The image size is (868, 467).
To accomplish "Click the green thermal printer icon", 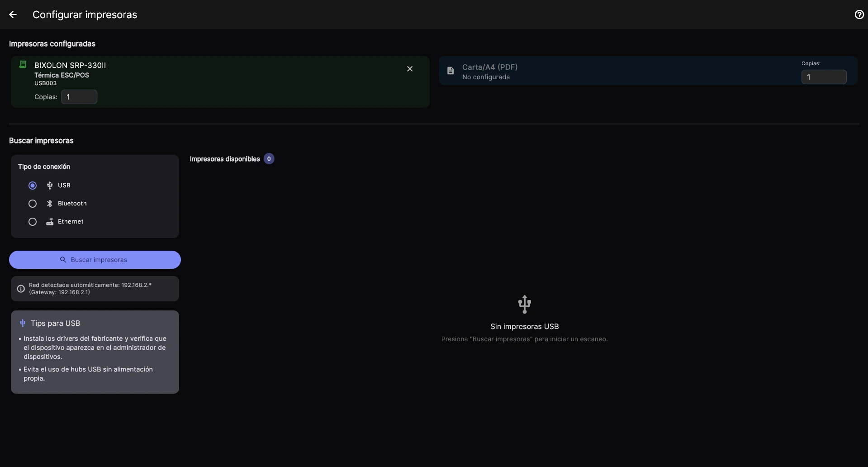I will 23,65.
